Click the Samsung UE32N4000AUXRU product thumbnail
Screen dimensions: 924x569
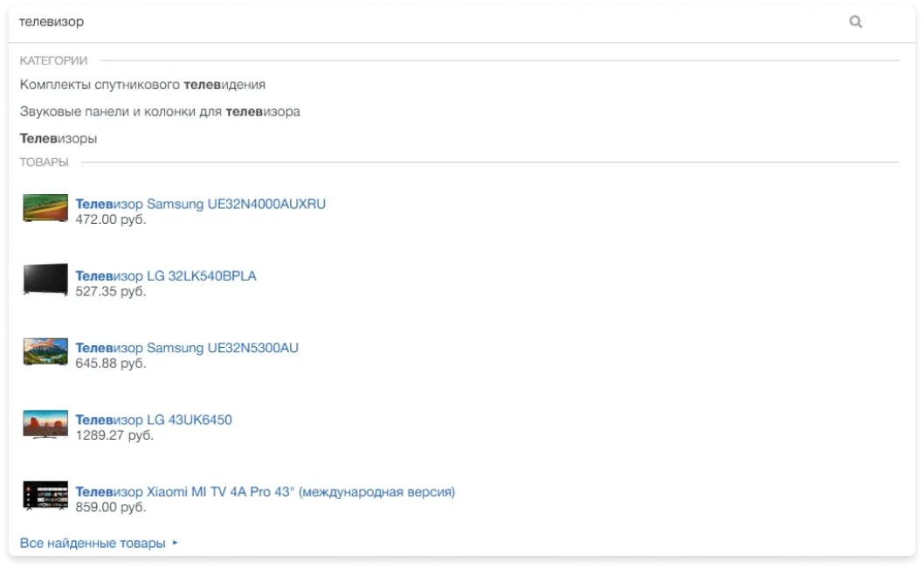point(45,207)
